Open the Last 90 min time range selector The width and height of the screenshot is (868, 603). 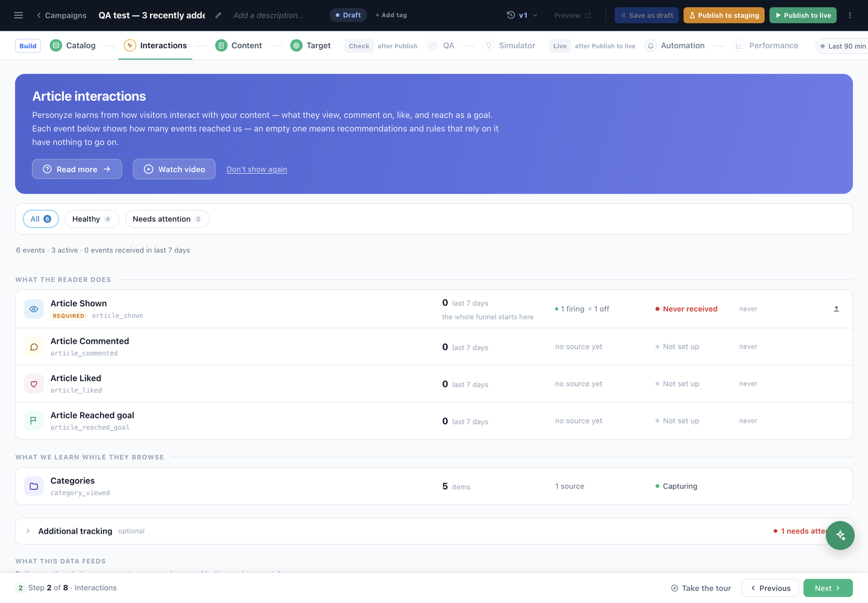point(843,46)
